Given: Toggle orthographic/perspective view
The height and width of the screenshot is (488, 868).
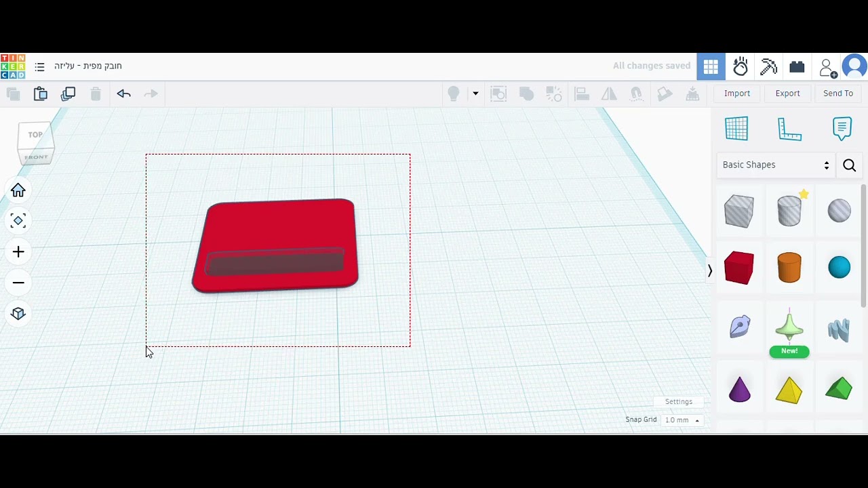Looking at the screenshot, I should pyautogui.click(x=18, y=313).
